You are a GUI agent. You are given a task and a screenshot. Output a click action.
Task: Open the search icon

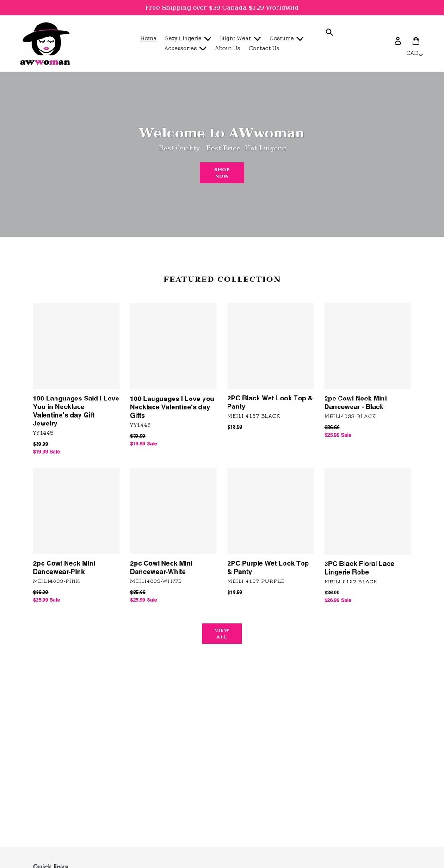(x=329, y=32)
